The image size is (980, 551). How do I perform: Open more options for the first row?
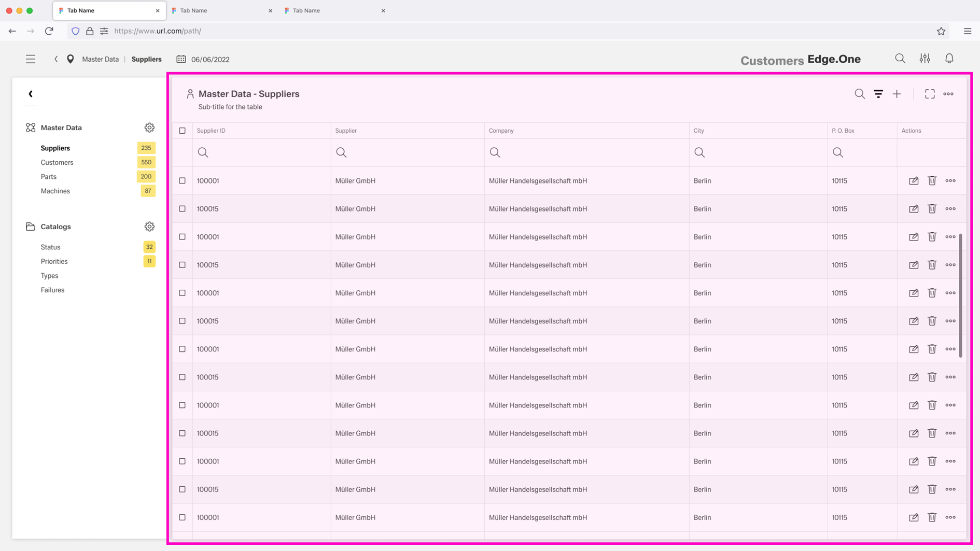(950, 181)
